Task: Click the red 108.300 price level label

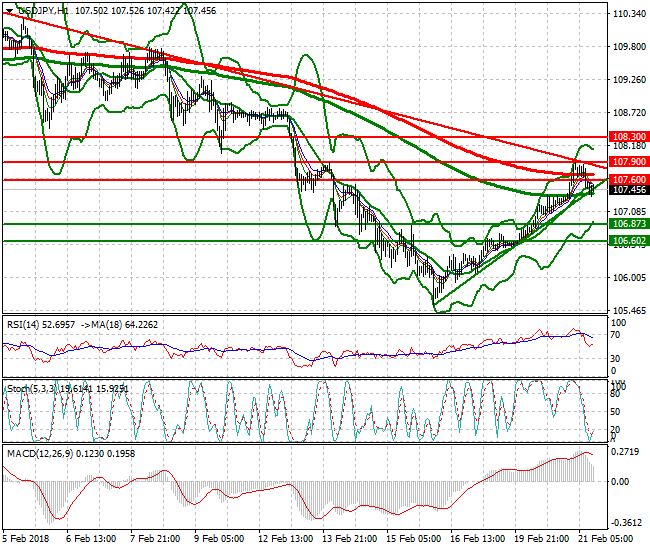Action: (629, 136)
